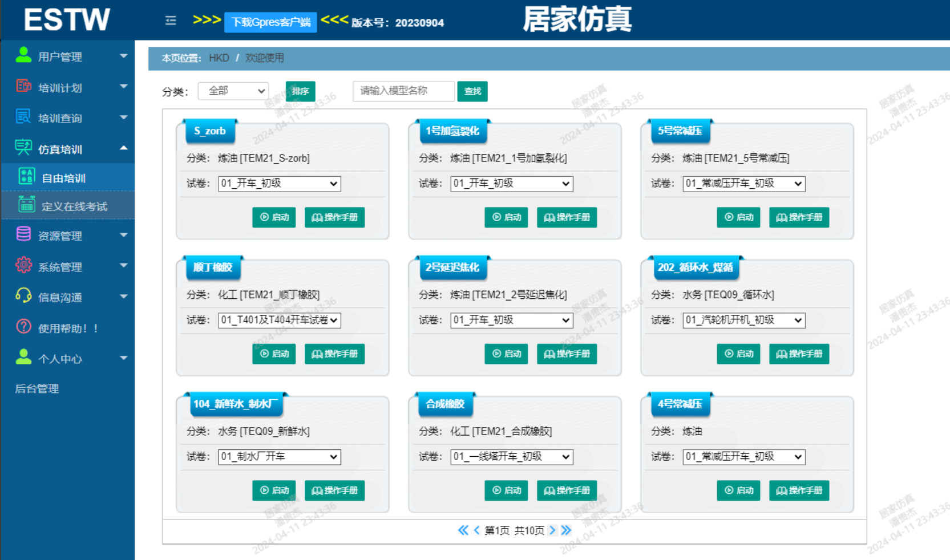Viewport: 950px width, 560px height.
Task: Click the hamburger menu icon in the header
Action: click(x=170, y=20)
